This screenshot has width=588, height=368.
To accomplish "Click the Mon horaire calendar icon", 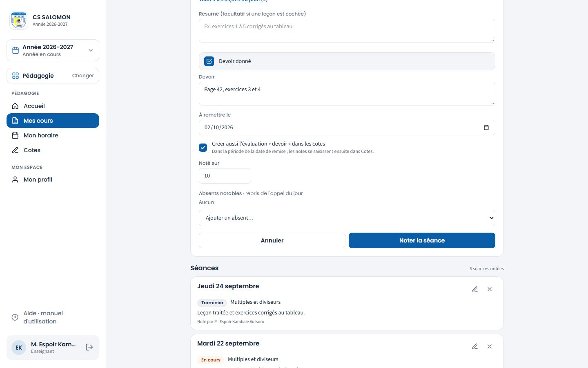I will point(15,135).
